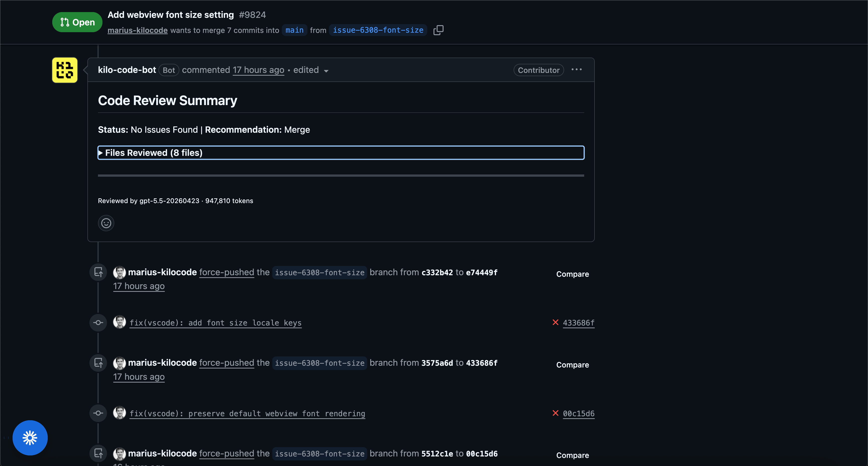
Task: Click the green Open status badge
Action: pos(77,22)
